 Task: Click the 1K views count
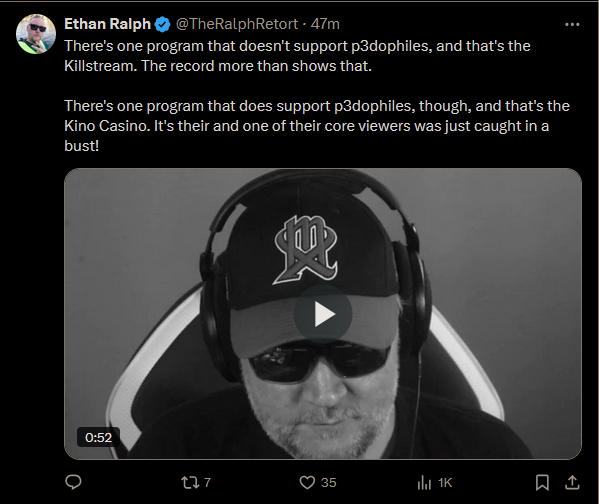pos(445,483)
